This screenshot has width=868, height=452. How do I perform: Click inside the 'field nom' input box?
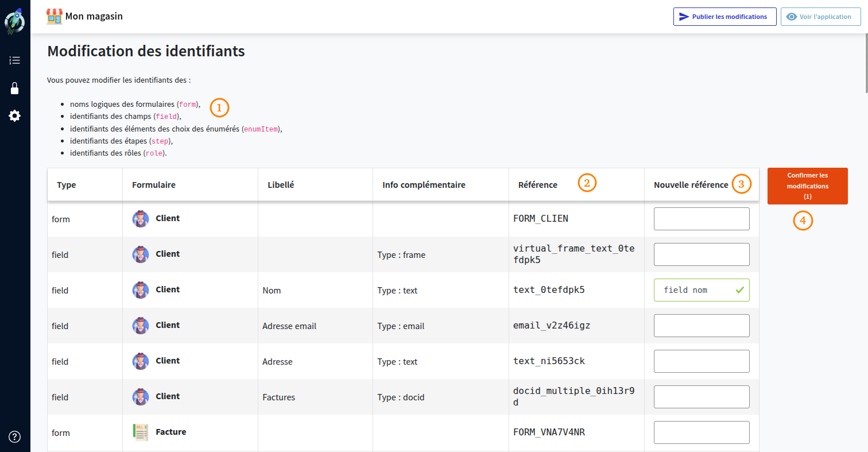[x=695, y=289]
